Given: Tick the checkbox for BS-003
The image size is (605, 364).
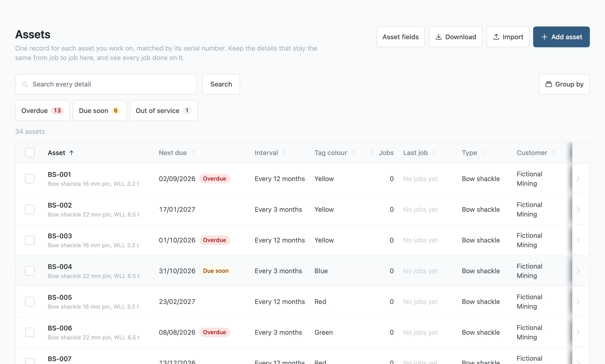Looking at the screenshot, I should [30, 240].
